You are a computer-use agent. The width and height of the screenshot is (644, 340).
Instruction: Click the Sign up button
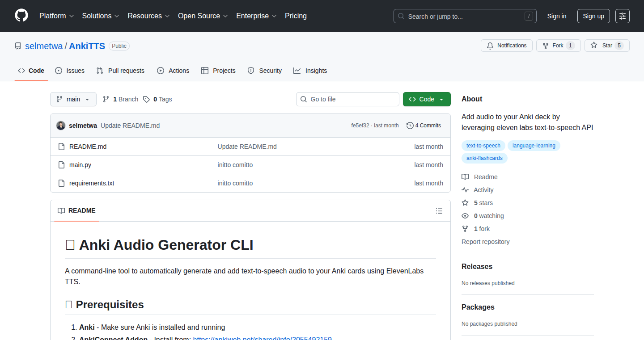click(593, 16)
